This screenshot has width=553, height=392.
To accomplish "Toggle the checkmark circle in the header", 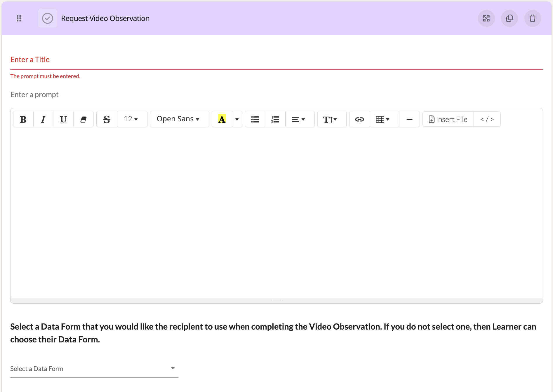I will (47, 18).
